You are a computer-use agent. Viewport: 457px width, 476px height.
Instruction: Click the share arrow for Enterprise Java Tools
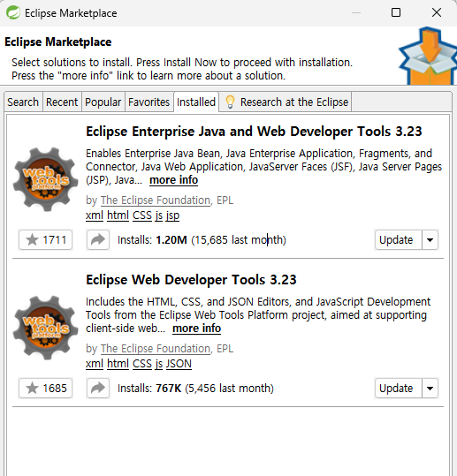coord(98,240)
